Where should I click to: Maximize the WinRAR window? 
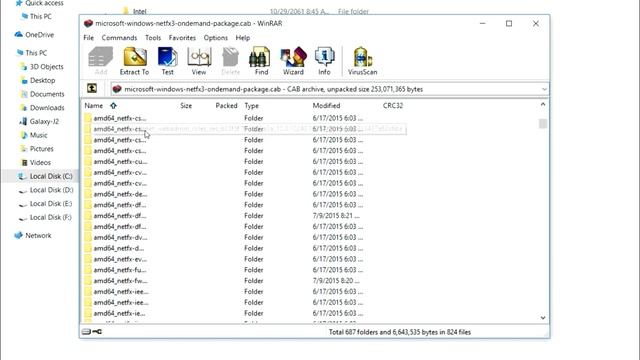click(509, 23)
